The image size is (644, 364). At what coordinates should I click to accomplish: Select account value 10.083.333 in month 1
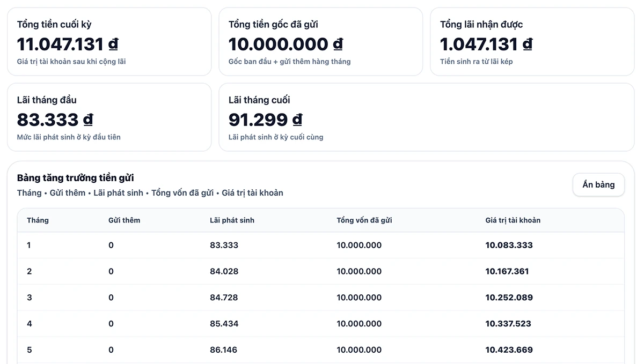click(509, 245)
